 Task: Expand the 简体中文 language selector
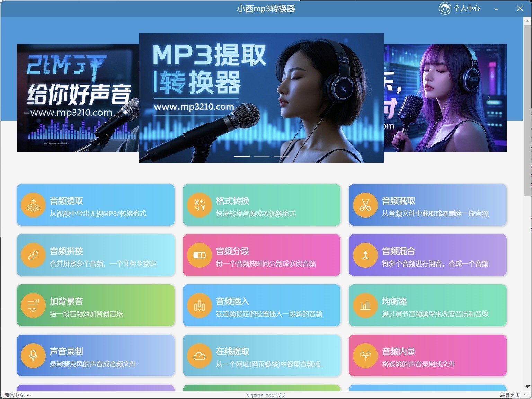[x=17, y=395]
